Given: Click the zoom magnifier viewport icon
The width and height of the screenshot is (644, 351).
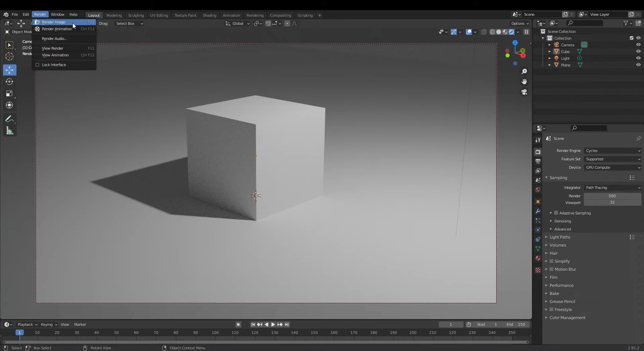Looking at the screenshot, I should [x=524, y=71].
